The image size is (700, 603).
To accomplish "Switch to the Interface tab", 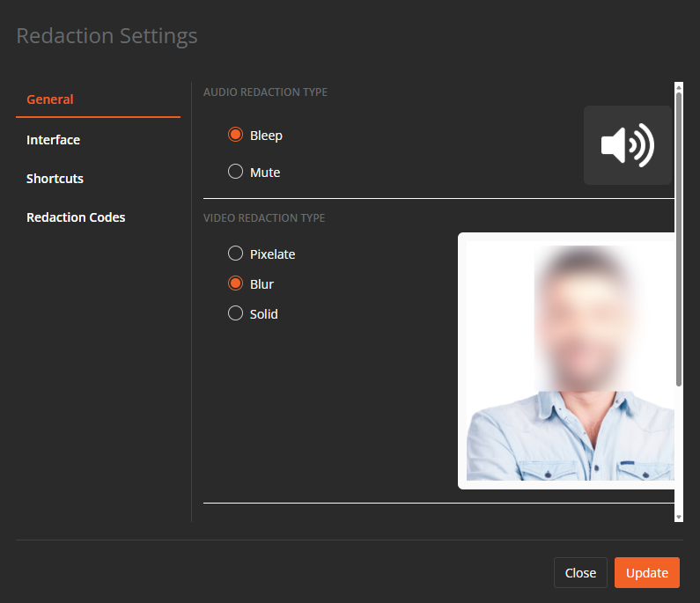I will 53,140.
